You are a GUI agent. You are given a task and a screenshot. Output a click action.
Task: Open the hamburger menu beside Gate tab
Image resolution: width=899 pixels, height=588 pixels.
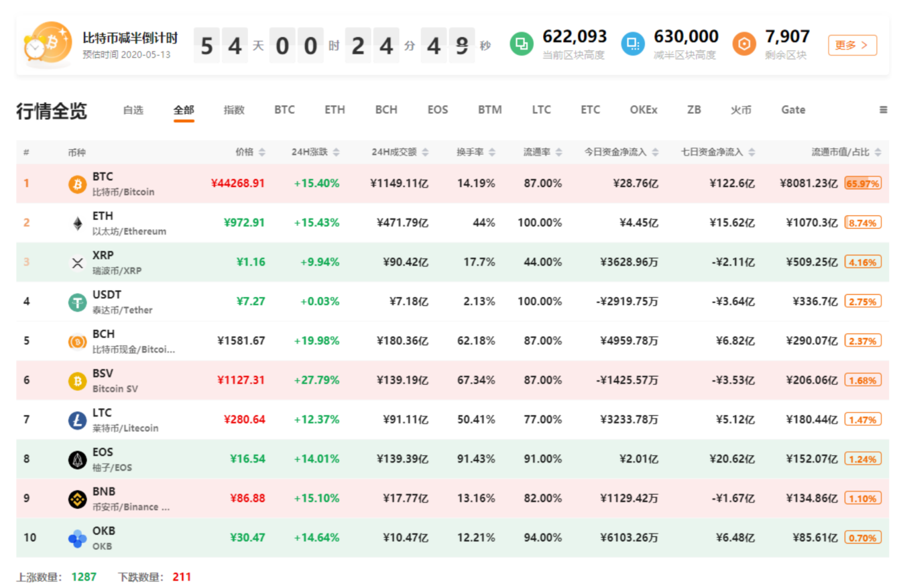click(884, 110)
